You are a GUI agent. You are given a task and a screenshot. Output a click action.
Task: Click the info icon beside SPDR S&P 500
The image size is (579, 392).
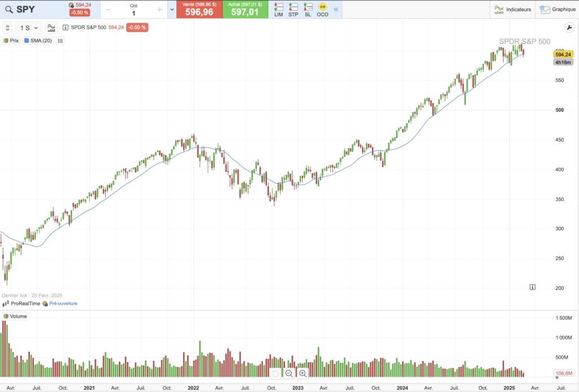[x=66, y=28]
